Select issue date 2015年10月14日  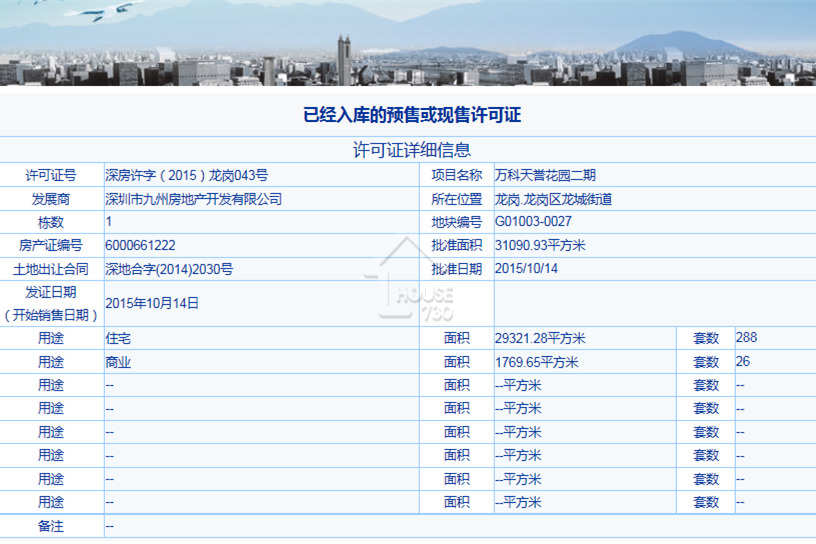coord(152,303)
